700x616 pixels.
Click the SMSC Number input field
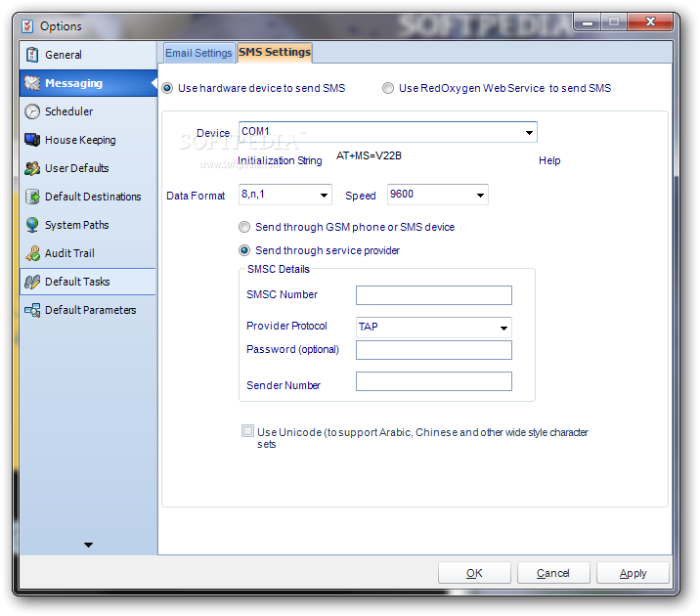[433, 295]
